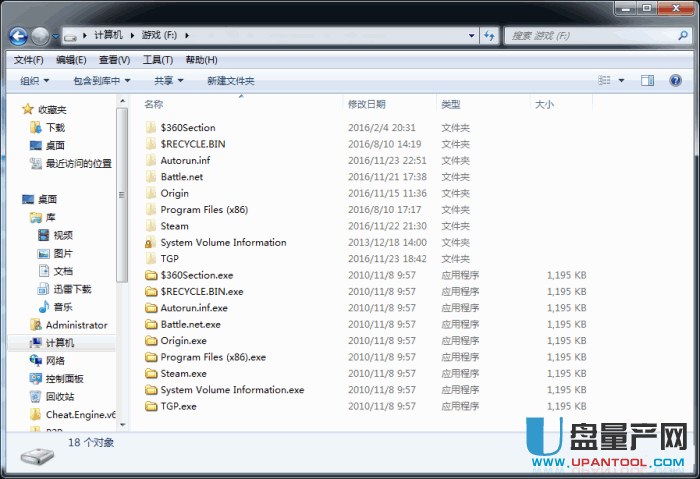Select the Program Files (x86) folder icon
The image size is (700, 479).
click(151, 209)
